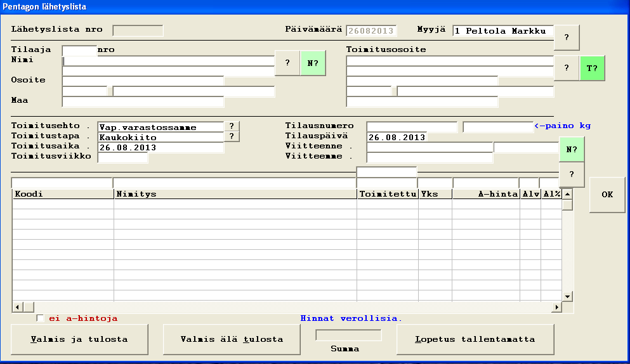Click the Maa input field under Tilaaja

pyautogui.click(x=143, y=101)
